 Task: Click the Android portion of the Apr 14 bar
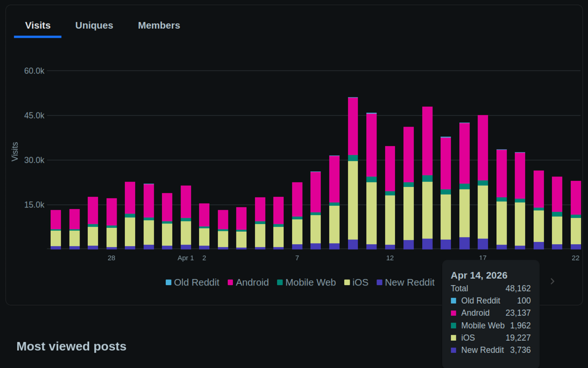point(427,141)
